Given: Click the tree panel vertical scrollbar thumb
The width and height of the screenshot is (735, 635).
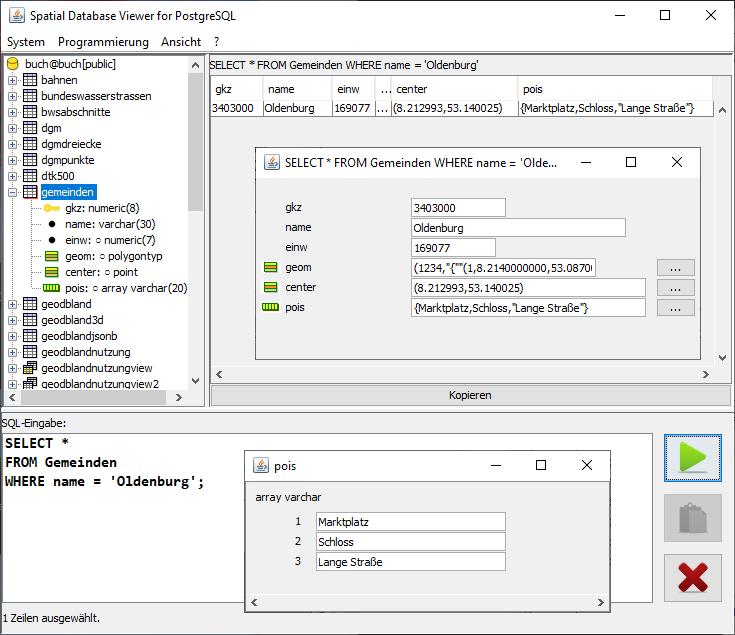Looking at the screenshot, I should coord(195,142).
